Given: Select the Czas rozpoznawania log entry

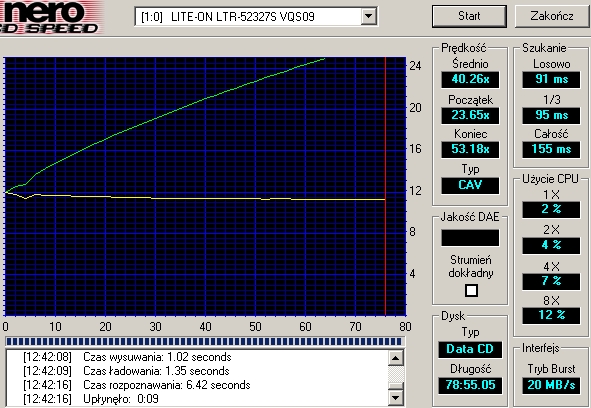Looking at the screenshot, I should (x=137, y=385).
